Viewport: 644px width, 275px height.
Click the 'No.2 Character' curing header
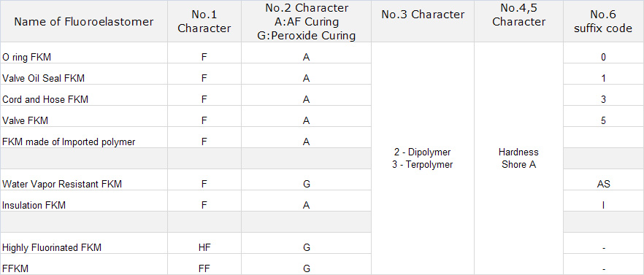[306, 22]
